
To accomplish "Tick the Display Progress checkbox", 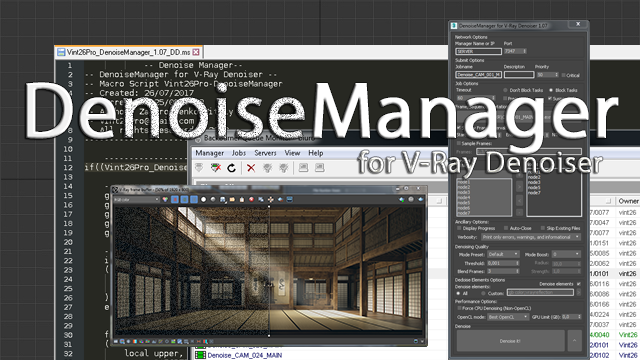I will [459, 228].
